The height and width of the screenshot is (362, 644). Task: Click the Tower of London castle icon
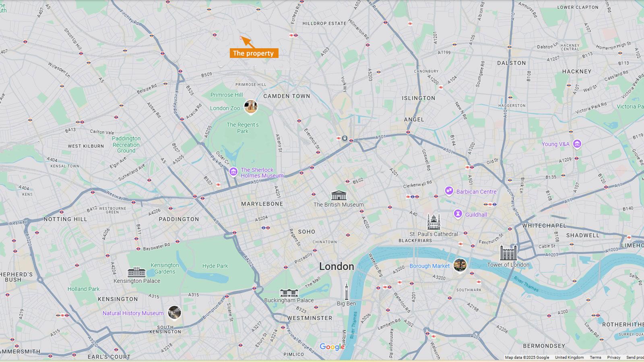coord(508,253)
